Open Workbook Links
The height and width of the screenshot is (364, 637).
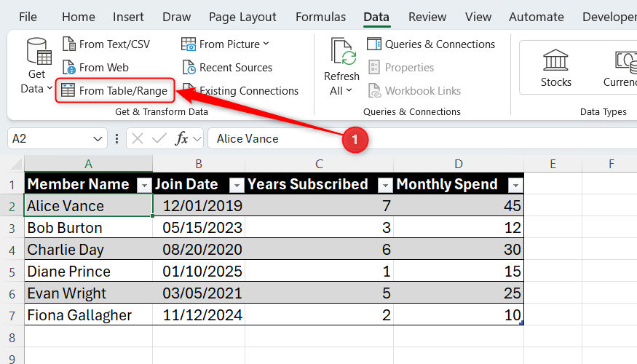click(415, 90)
